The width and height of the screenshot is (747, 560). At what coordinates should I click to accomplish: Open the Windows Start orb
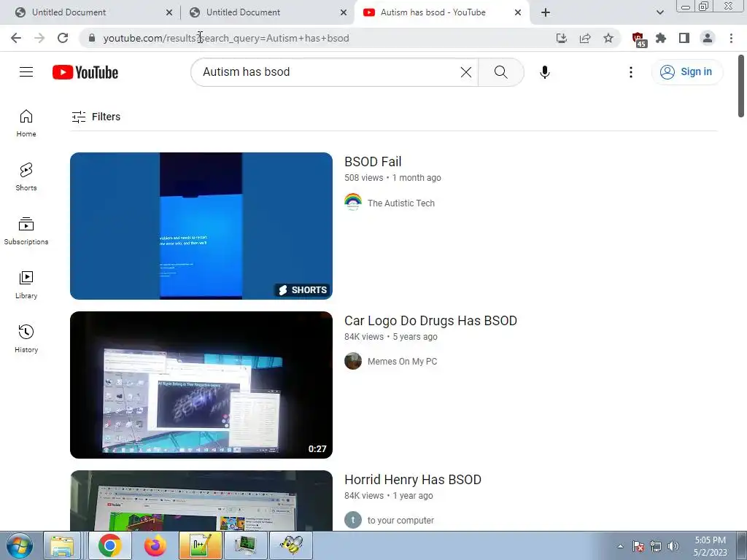[x=19, y=545]
